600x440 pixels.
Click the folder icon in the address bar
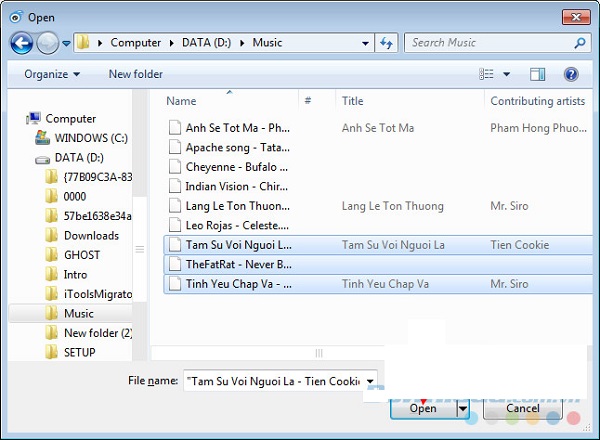83,42
